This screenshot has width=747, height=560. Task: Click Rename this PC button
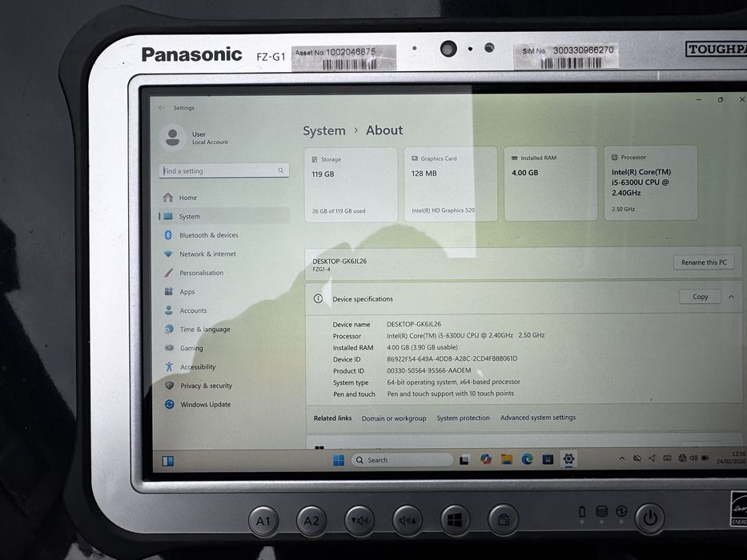pos(704,262)
